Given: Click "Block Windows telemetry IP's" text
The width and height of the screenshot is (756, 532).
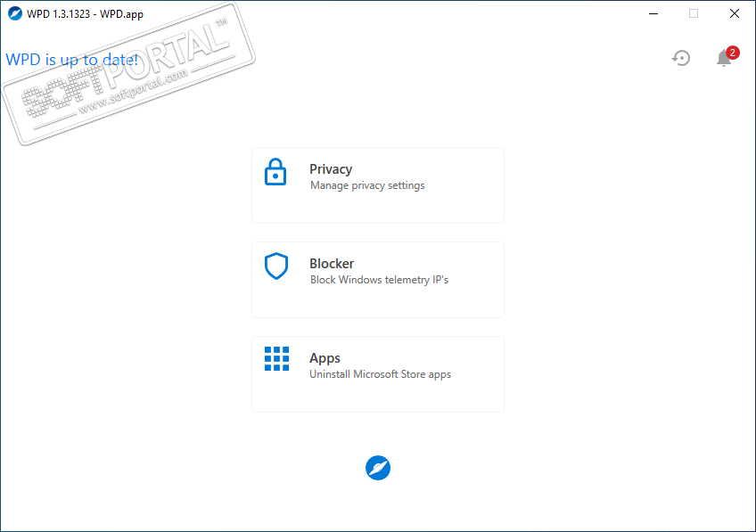Looking at the screenshot, I should coord(379,280).
